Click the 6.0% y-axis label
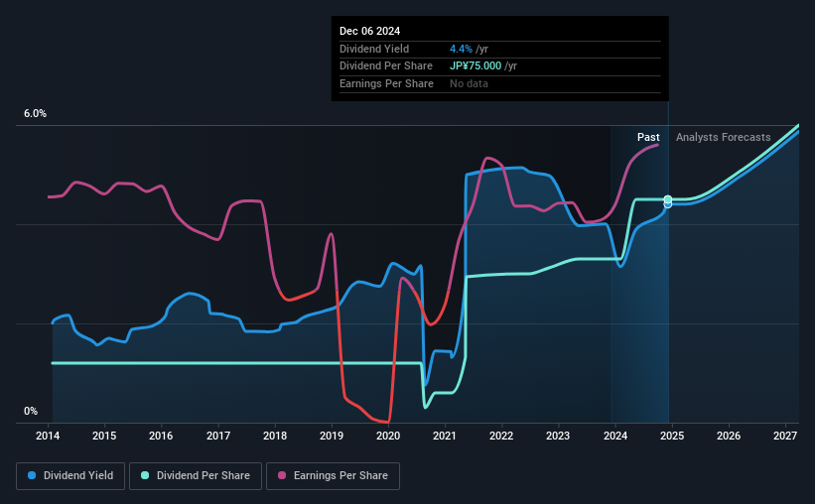 35,114
